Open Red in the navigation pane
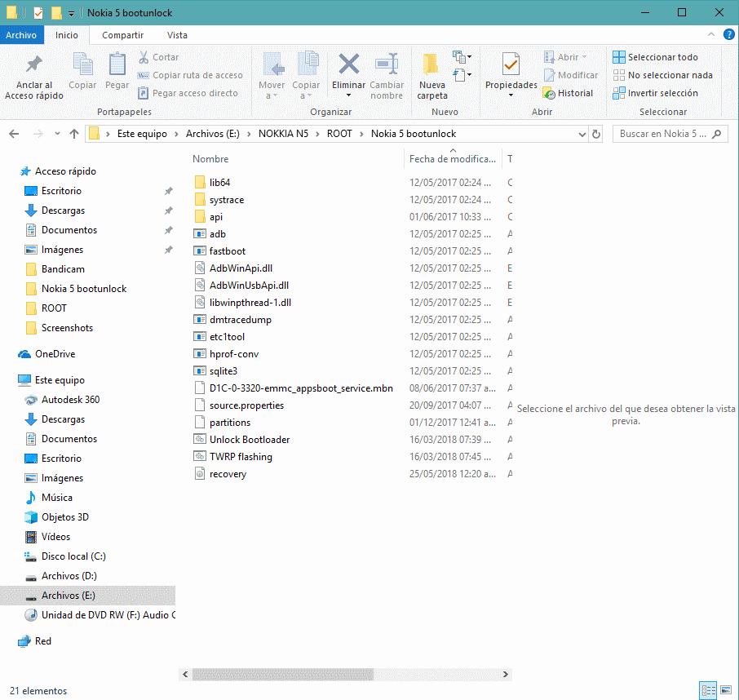 [x=42, y=641]
